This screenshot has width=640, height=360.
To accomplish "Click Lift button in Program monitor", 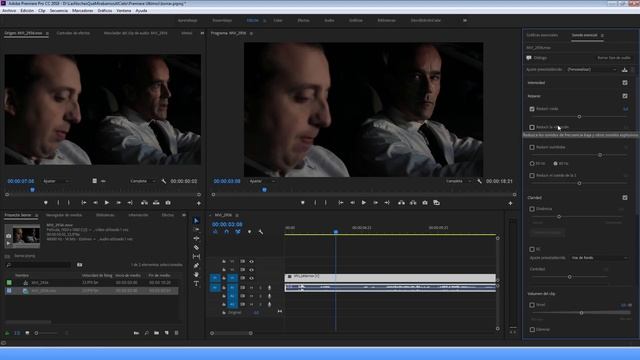I will click(x=401, y=203).
